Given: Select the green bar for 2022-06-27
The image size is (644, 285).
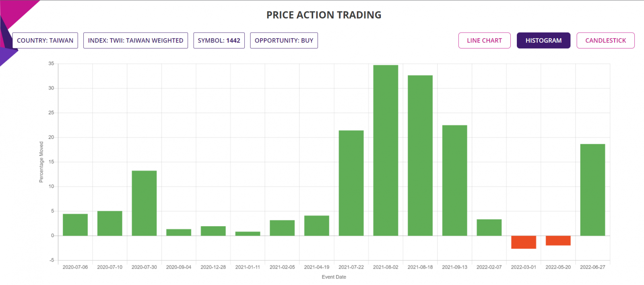Looking at the screenshot, I should point(592,190).
